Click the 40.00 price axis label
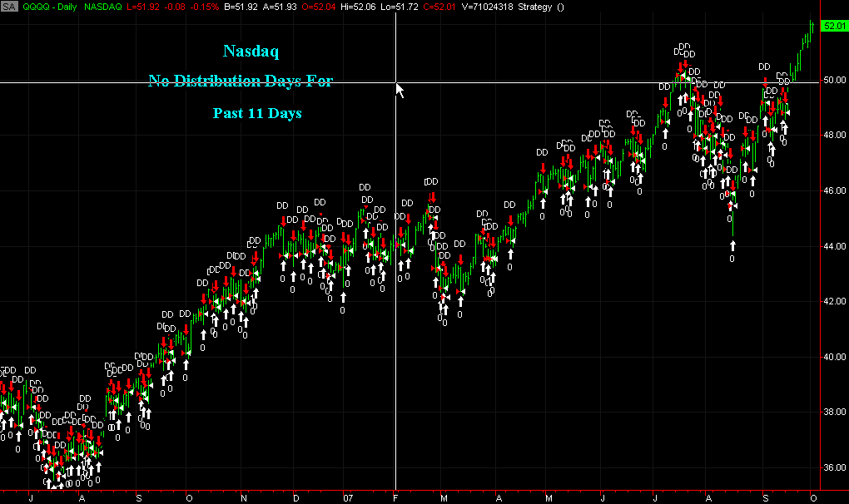 tap(834, 357)
